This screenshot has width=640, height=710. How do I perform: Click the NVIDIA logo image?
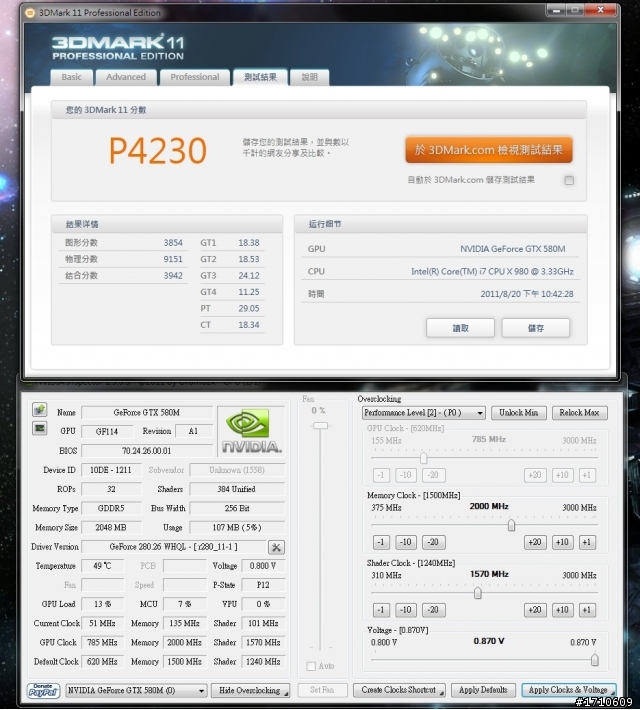(x=251, y=431)
